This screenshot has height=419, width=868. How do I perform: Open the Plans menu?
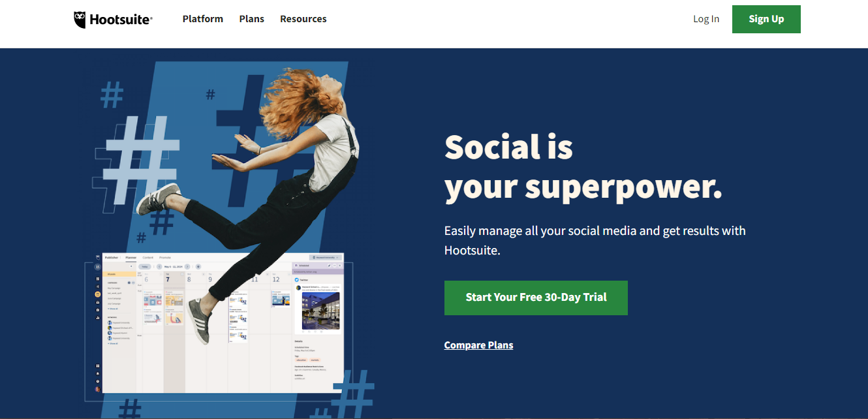point(252,19)
